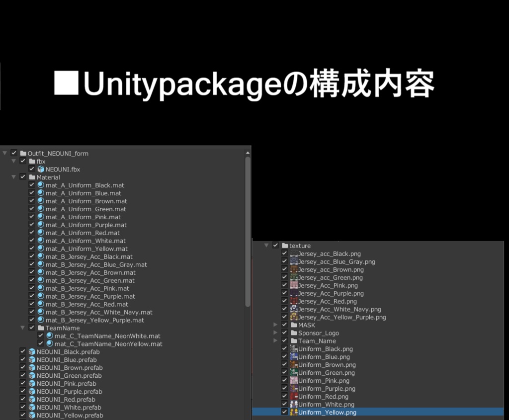Uncheck the Uniform_White.png checkbox
Screen dimensions: 509x420
(x=284, y=404)
